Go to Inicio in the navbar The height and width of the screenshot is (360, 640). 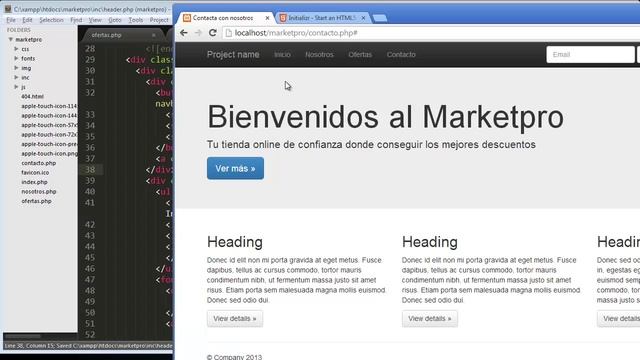click(282, 55)
